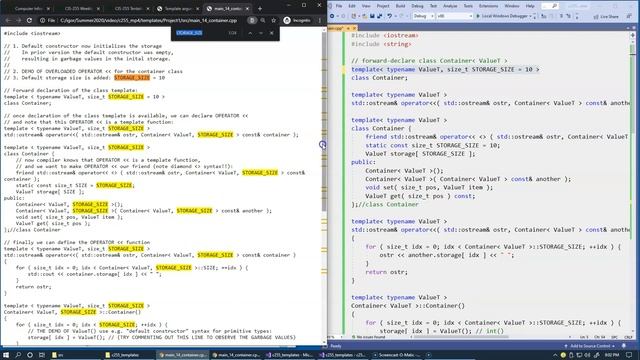This screenshot has width=640, height=360.
Task: Go back in Chrome browser
Action: tap(8, 20)
